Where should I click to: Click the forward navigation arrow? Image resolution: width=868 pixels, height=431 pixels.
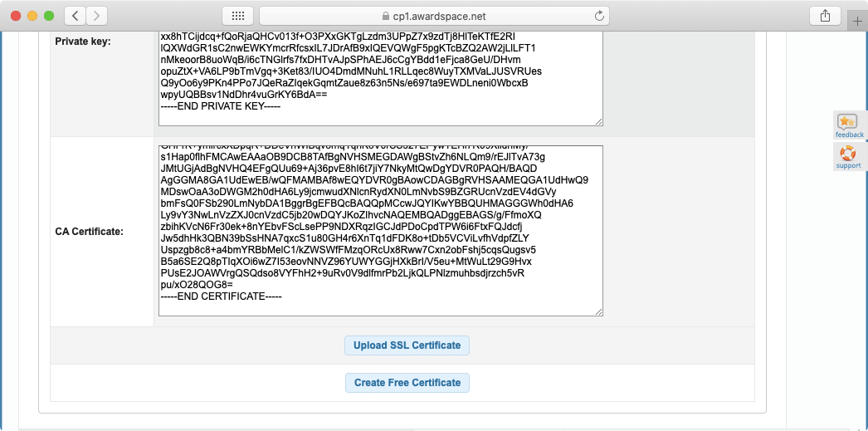tap(97, 16)
